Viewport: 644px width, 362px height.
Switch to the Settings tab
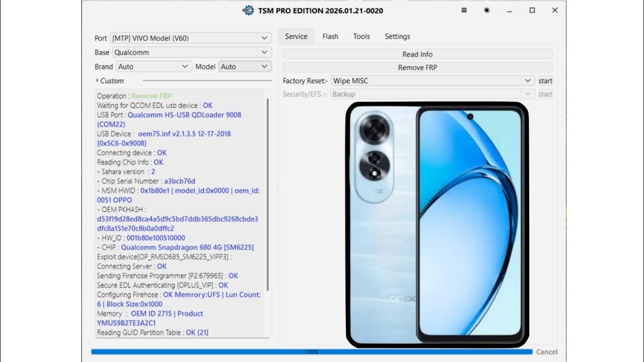tap(397, 36)
